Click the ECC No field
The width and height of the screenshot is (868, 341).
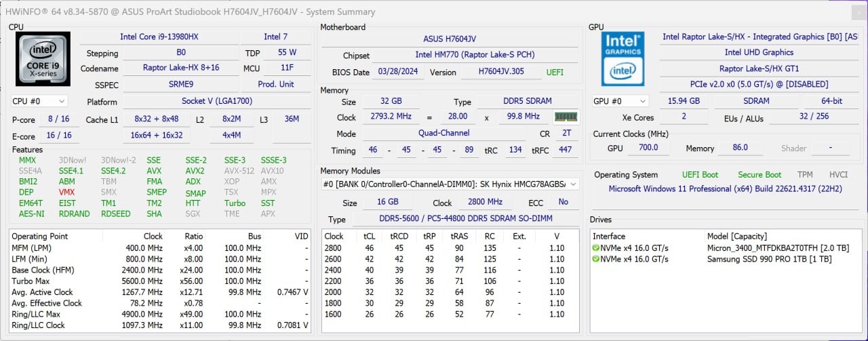[564, 202]
